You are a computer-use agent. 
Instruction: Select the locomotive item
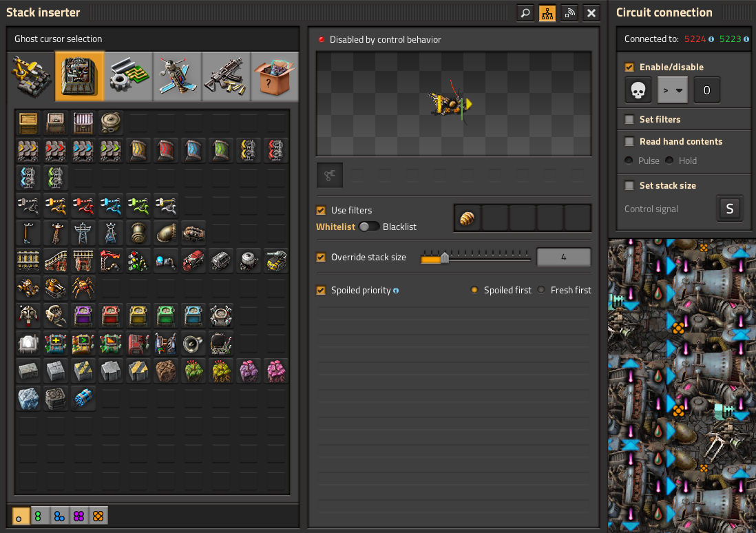pyautogui.click(x=193, y=261)
